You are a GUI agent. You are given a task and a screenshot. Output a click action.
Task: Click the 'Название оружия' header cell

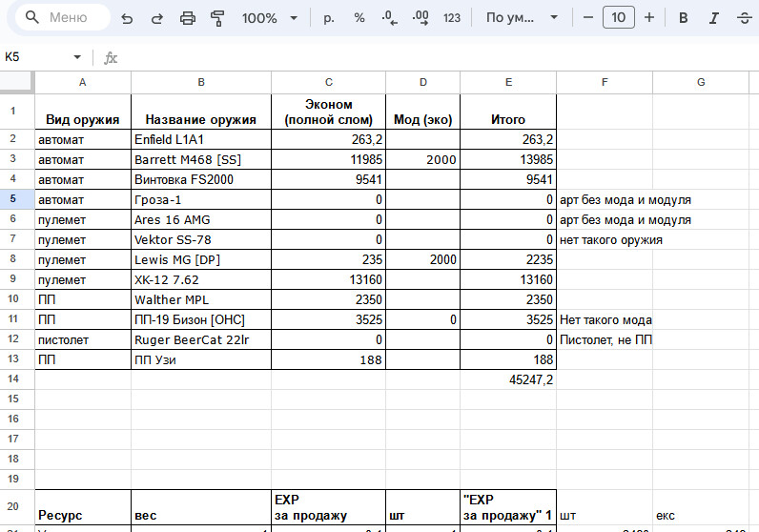[201, 112]
